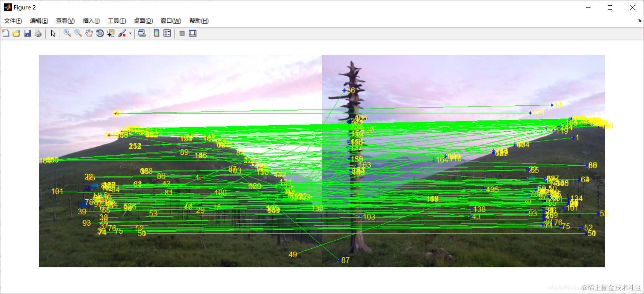
Task: Click the Open file folder icon
Action: (16, 33)
